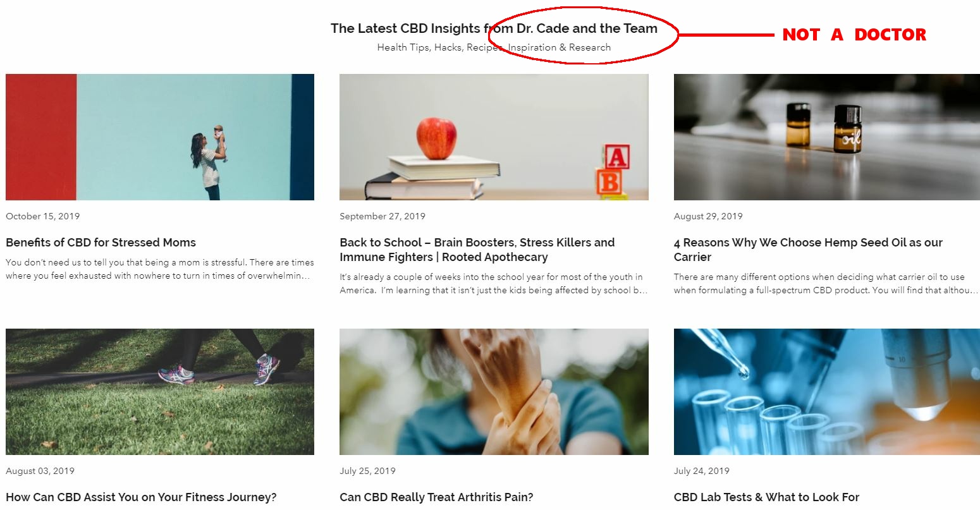Click the lab test tubes image
Image resolution: width=980 pixels, height=510 pixels.
click(x=827, y=392)
